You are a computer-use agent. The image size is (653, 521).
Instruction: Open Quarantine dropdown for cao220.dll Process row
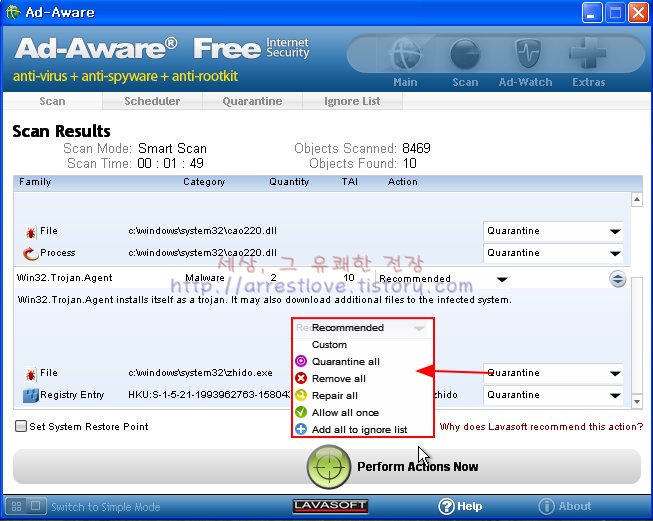[x=553, y=253]
